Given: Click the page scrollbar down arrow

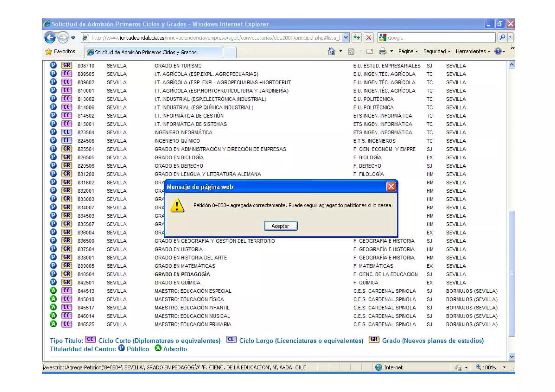Looking at the screenshot, I should [511, 357].
